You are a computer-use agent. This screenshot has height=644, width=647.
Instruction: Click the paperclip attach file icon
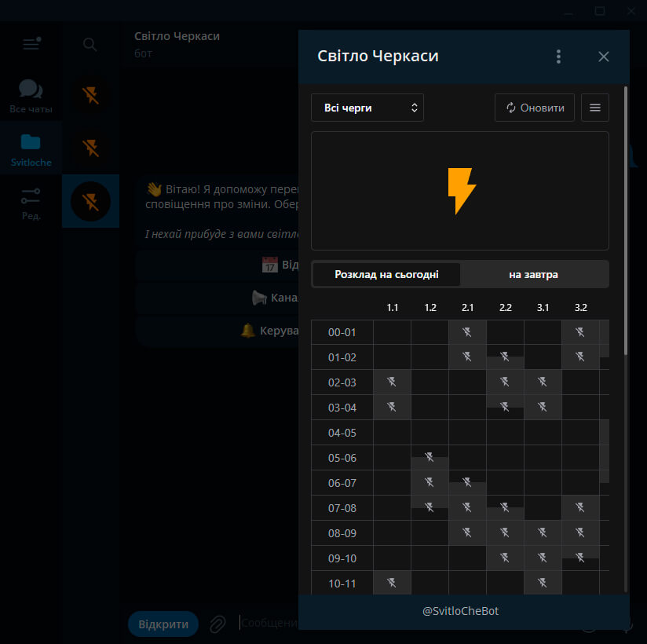(217, 624)
